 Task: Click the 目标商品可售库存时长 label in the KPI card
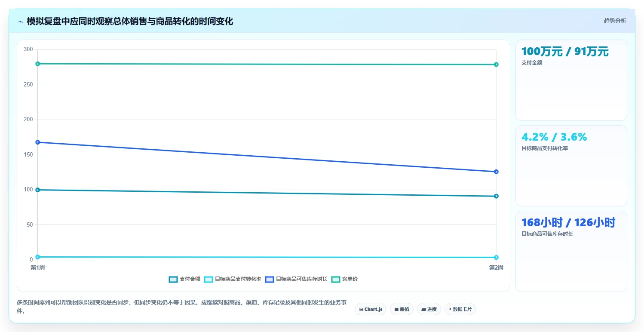point(547,234)
